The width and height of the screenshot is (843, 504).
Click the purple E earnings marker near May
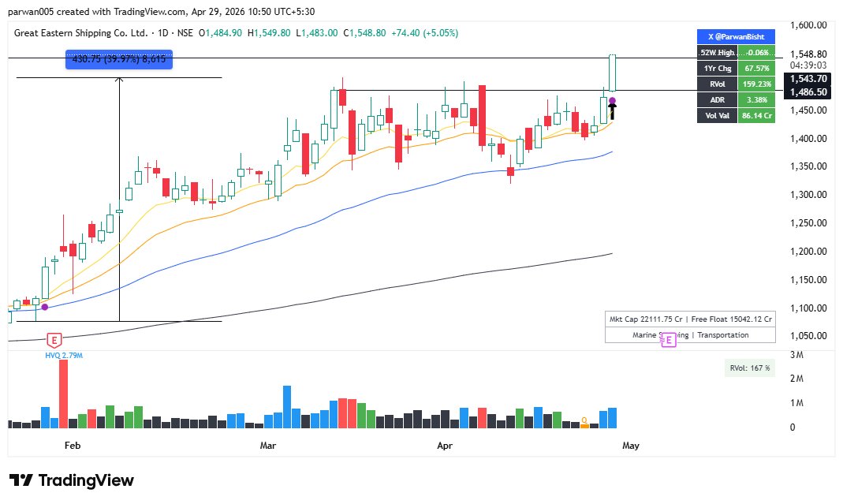[x=668, y=339]
